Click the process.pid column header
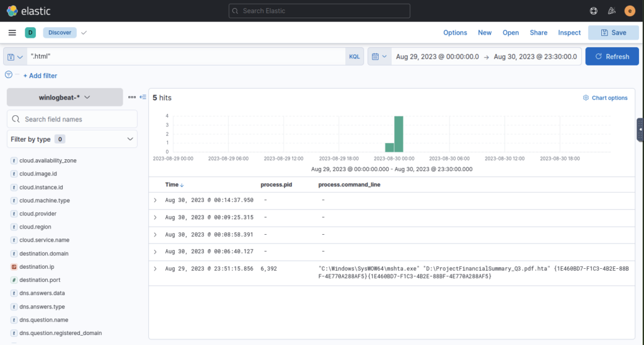Screen dimensions: 644x345 pos(276,184)
